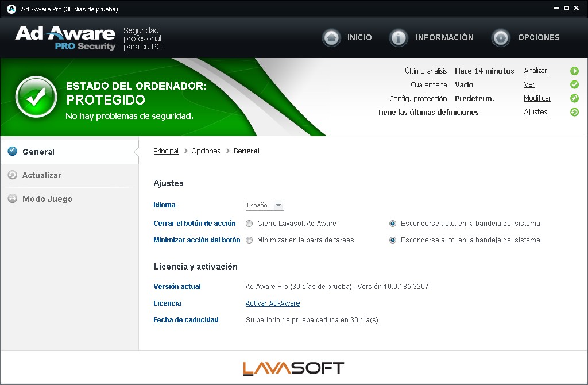Minimize the Ad-Aware window
This screenshot has height=385, width=588.
[x=556, y=8]
